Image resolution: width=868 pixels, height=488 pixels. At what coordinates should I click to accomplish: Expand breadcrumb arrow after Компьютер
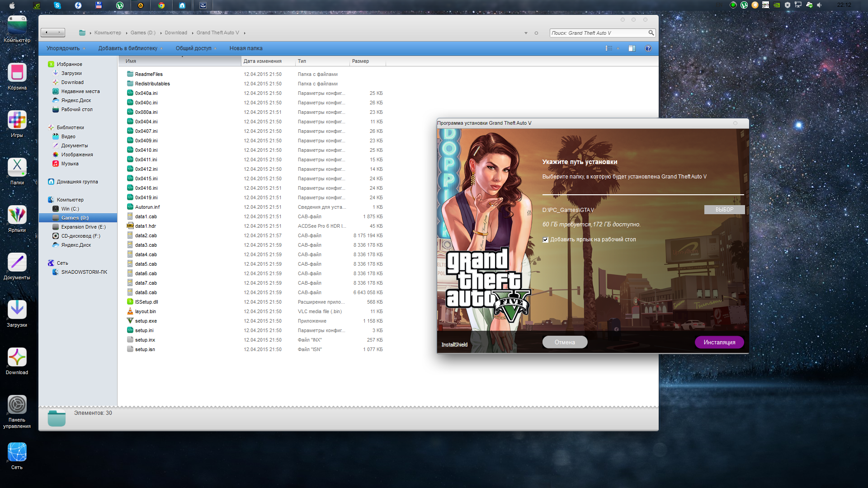tap(127, 33)
